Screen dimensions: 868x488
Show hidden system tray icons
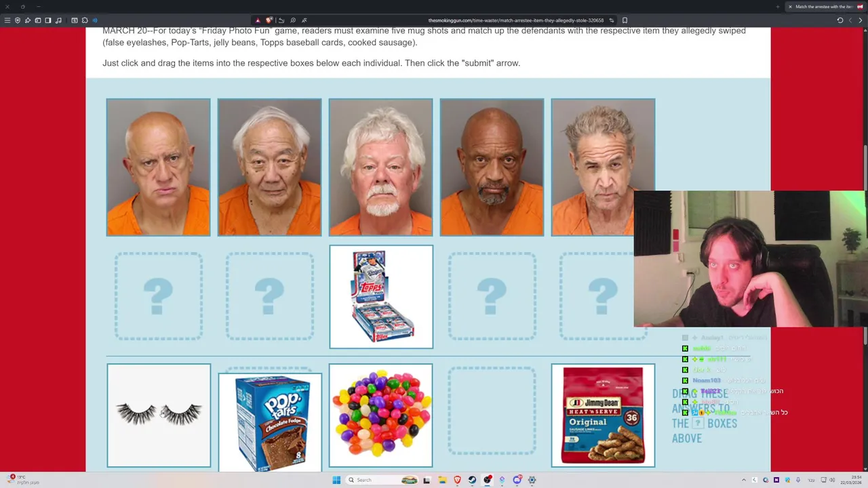[743, 480]
